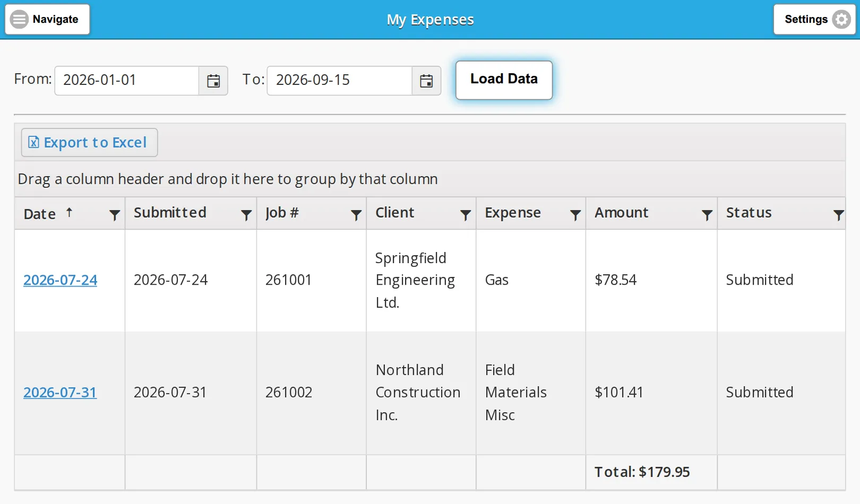
Task: Click the From date input field
Action: click(127, 81)
